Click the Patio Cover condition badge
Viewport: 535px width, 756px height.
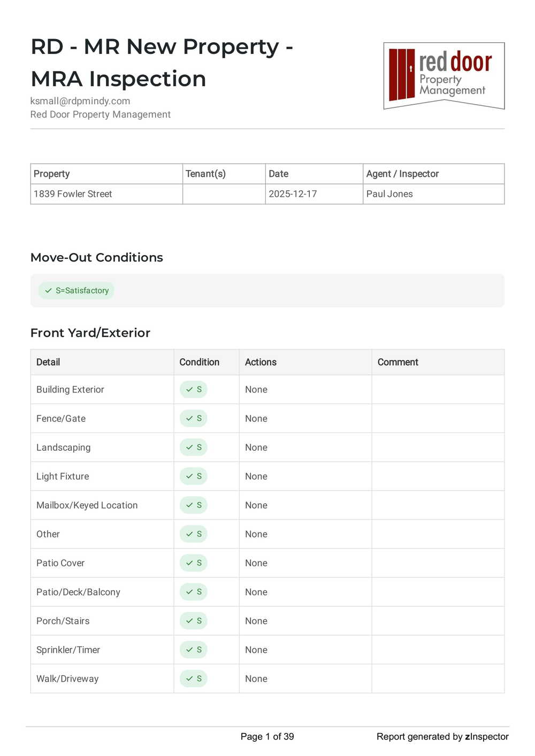[193, 563]
